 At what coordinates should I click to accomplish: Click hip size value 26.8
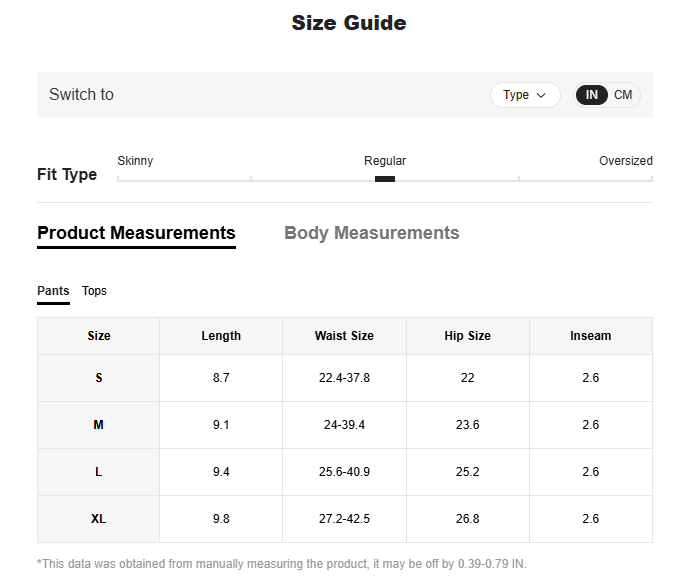pos(467,519)
